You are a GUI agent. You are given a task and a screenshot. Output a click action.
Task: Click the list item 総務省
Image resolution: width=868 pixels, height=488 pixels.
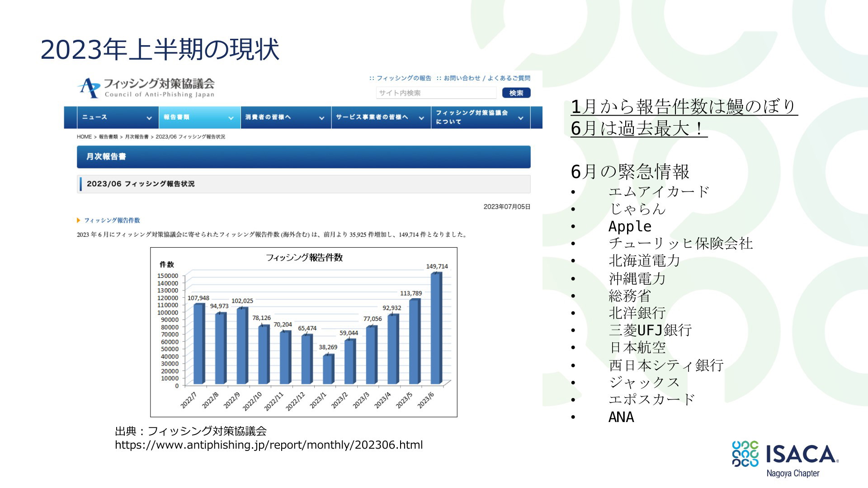point(630,296)
